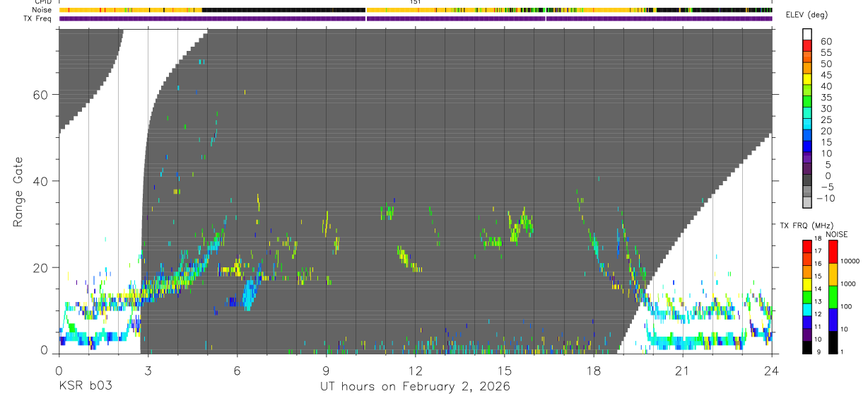Click the Range Gate tick label "60"
This screenshot has height=401, width=868.
41,95
